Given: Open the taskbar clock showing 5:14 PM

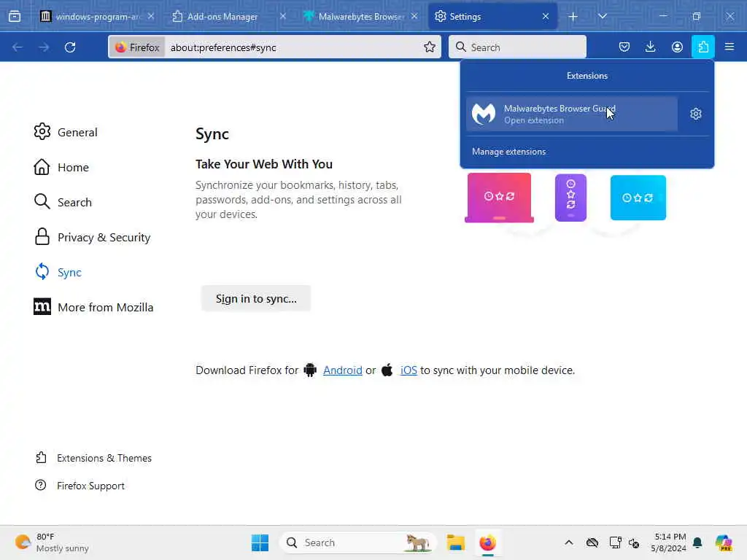Looking at the screenshot, I should click(668, 542).
